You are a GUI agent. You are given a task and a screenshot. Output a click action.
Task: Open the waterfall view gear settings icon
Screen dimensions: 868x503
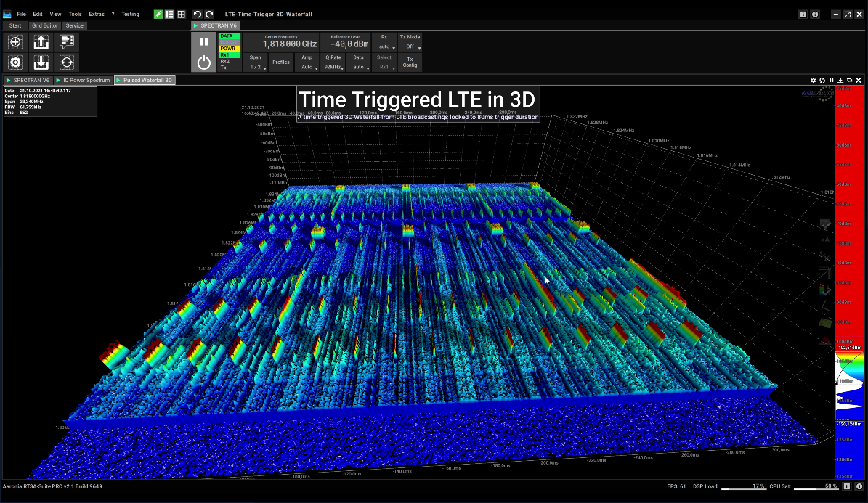tap(814, 81)
